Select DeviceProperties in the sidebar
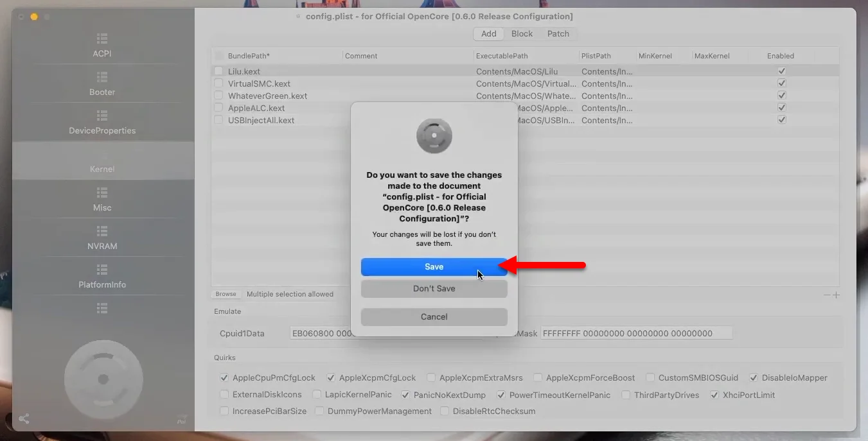 tap(102, 122)
